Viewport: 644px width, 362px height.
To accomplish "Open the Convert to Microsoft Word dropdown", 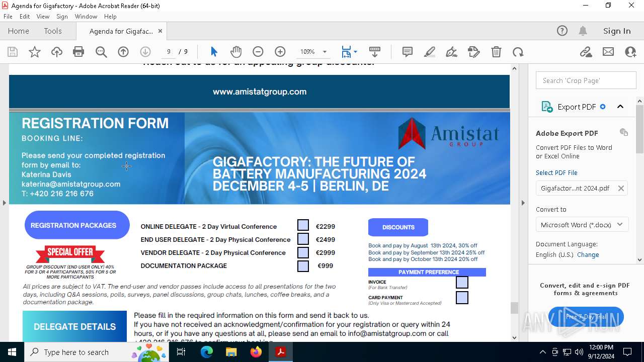I will pos(582,225).
